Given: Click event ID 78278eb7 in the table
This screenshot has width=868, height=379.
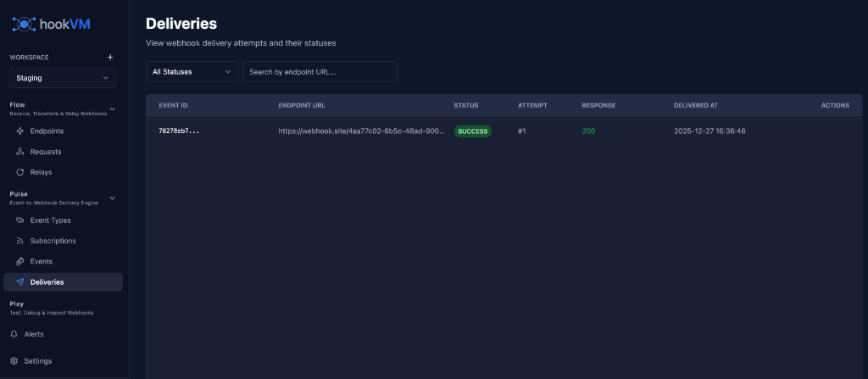Looking at the screenshot, I should coord(179,131).
